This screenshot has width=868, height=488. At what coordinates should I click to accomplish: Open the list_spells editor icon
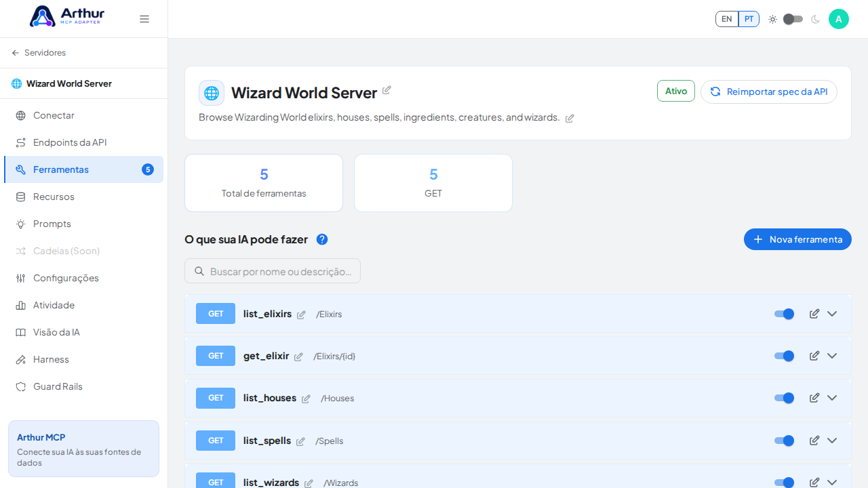coord(814,441)
